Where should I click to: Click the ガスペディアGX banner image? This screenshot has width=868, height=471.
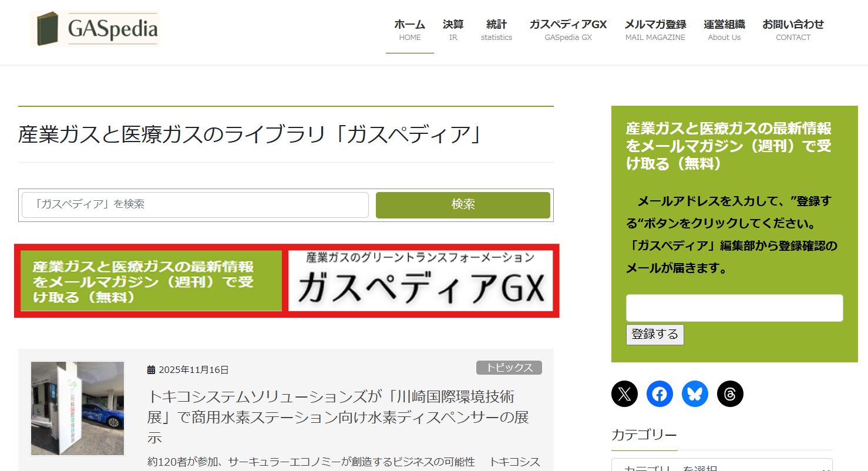click(420, 281)
